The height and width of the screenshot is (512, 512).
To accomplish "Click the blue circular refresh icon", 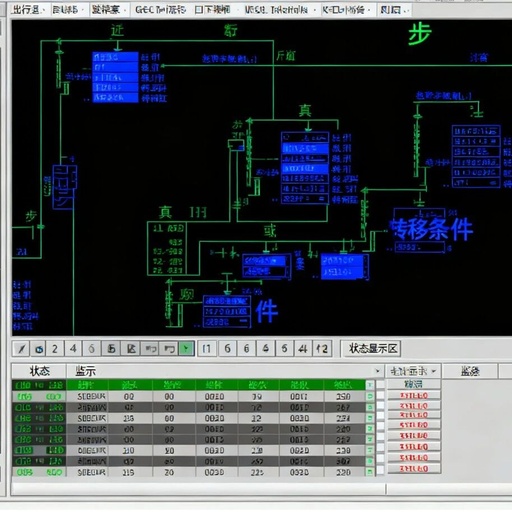I will coord(39,349).
